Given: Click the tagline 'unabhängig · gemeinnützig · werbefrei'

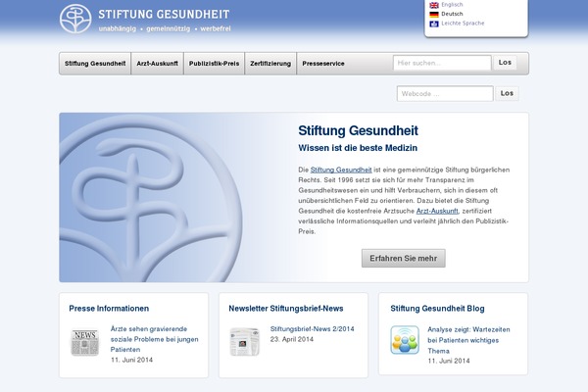Looking at the screenshot, I should [x=165, y=28].
